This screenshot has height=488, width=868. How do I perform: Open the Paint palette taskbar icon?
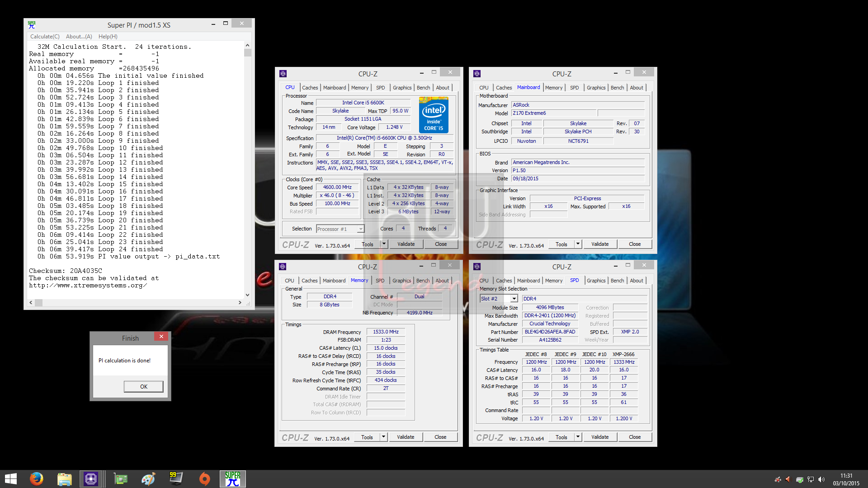coord(148,479)
